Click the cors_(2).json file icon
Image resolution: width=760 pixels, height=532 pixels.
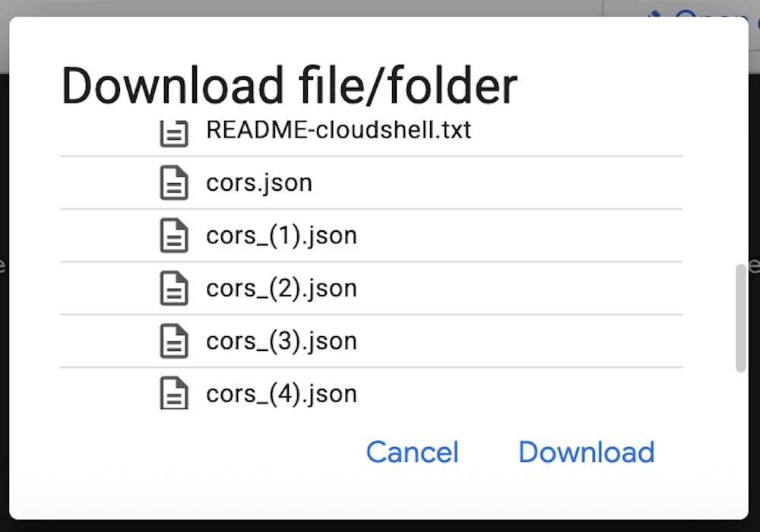(174, 288)
